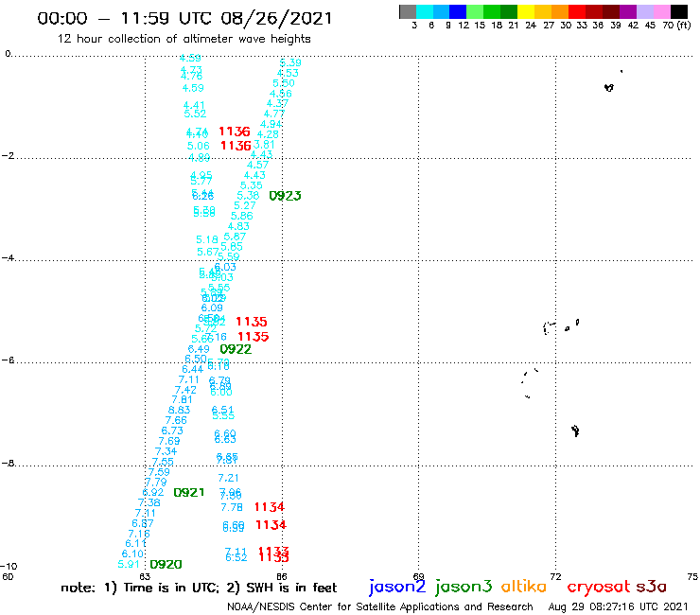Image resolution: width=700 pixels, height=615 pixels.
Task: Click the latitude axis label '-4'
Action: (8, 258)
